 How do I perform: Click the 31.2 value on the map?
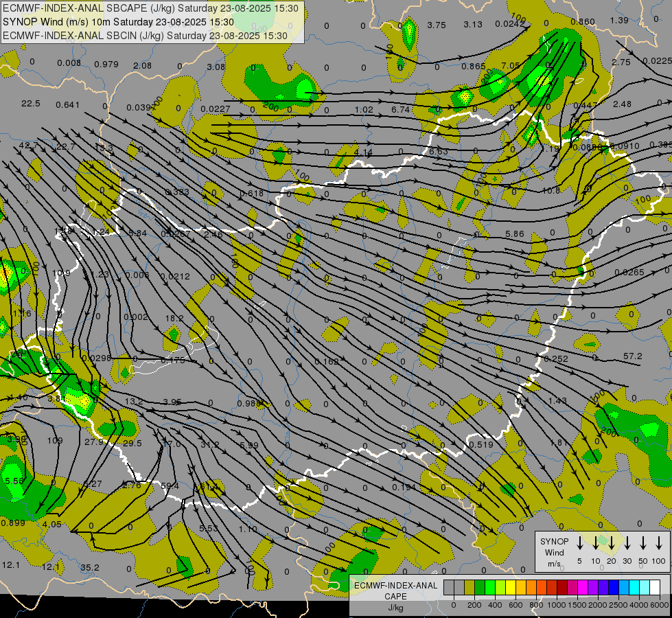click(x=209, y=445)
